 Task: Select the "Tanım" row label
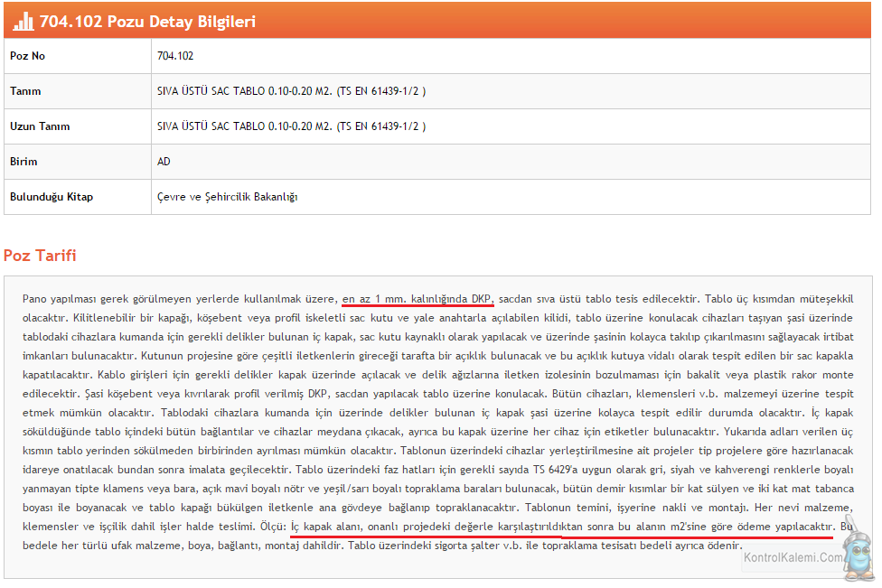click(25, 91)
